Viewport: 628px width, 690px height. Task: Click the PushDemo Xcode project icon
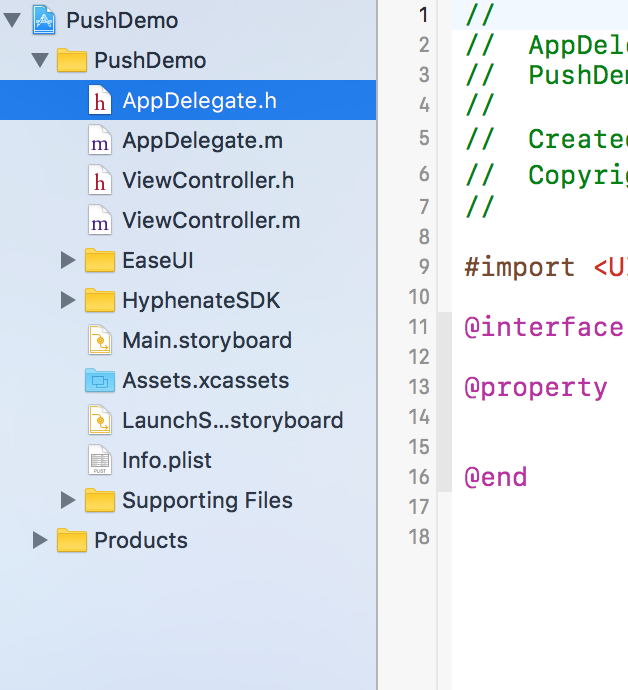(x=44, y=20)
